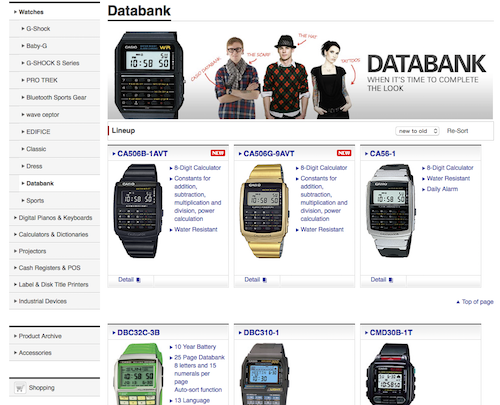This screenshot has width=500, height=405.
Task: Click Water Resistant feature under CA506G-9AVT
Action: pyautogui.click(x=322, y=229)
